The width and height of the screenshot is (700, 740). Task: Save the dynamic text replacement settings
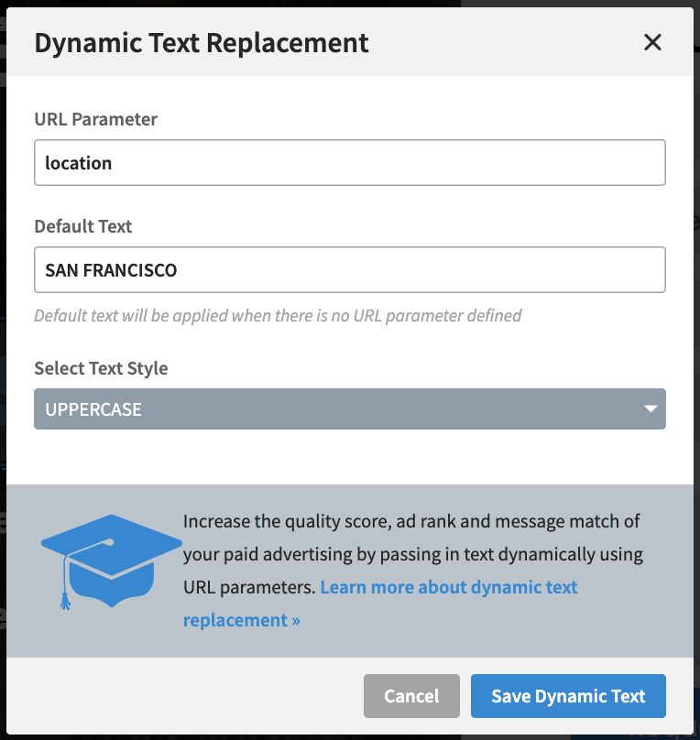pyautogui.click(x=568, y=696)
